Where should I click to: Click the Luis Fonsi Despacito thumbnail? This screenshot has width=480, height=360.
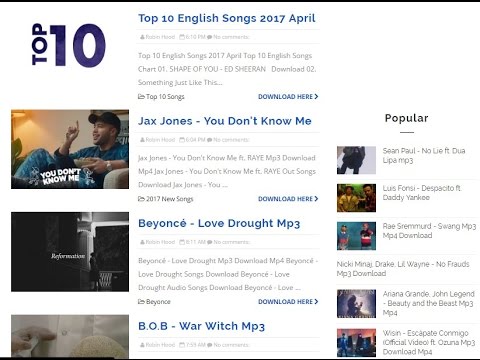pyautogui.click(x=356, y=198)
